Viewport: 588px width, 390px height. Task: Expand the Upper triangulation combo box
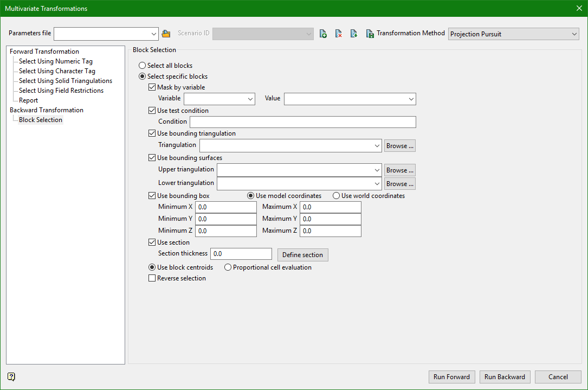pyautogui.click(x=377, y=170)
